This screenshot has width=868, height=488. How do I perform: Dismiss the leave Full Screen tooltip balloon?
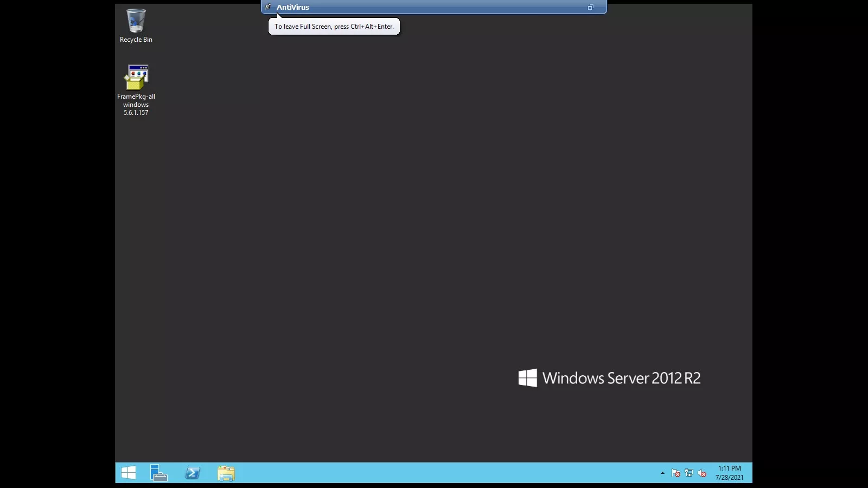point(334,27)
